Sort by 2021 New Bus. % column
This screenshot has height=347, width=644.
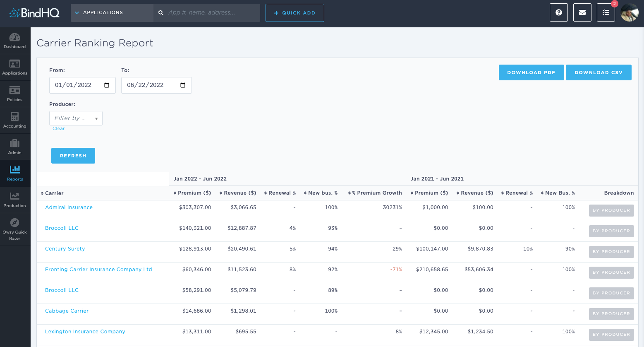click(x=558, y=193)
